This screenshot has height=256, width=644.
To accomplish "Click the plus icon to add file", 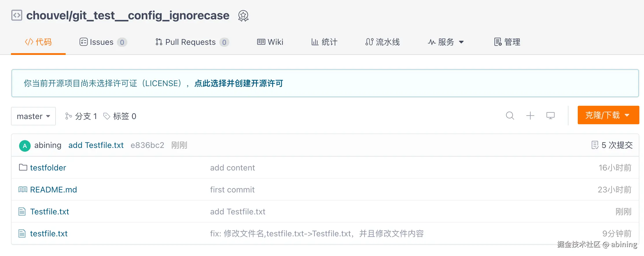I will pyautogui.click(x=530, y=116).
